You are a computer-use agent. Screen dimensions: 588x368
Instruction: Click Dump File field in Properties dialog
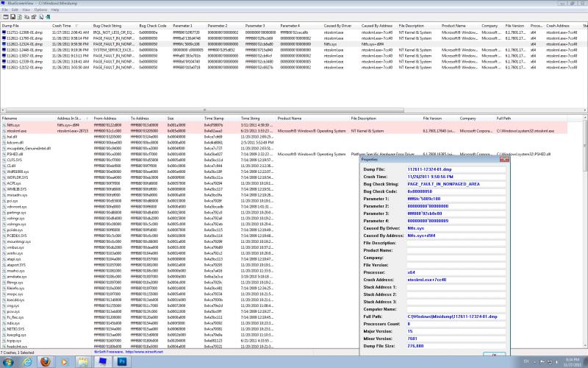click(456, 169)
